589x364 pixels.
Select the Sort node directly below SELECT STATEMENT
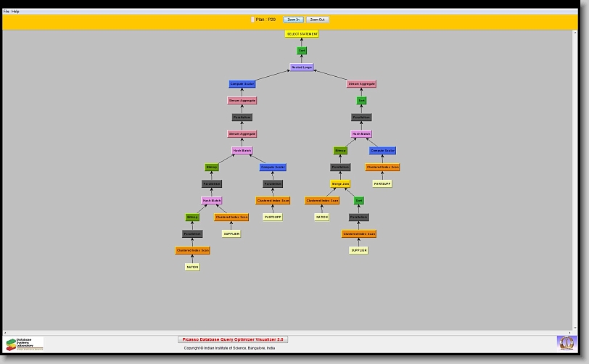tap(302, 51)
